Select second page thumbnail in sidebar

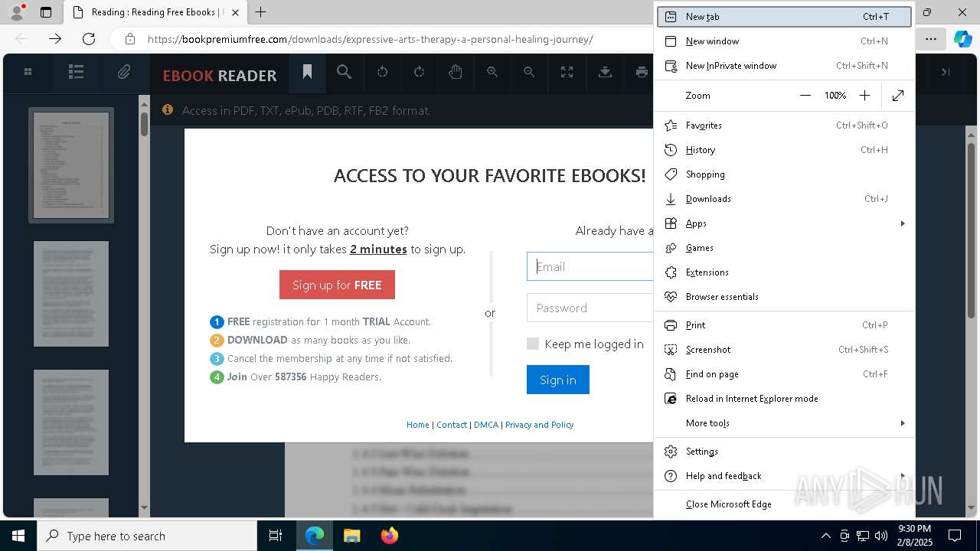(x=71, y=294)
